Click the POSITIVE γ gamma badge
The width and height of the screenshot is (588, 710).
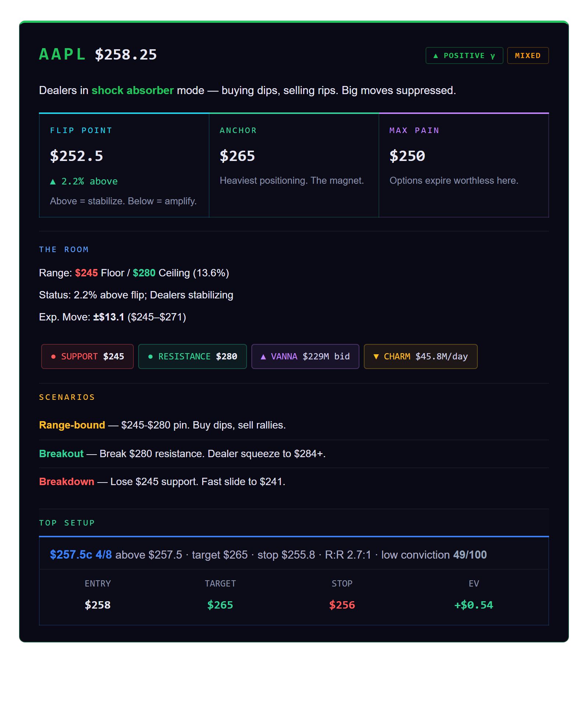coord(464,55)
